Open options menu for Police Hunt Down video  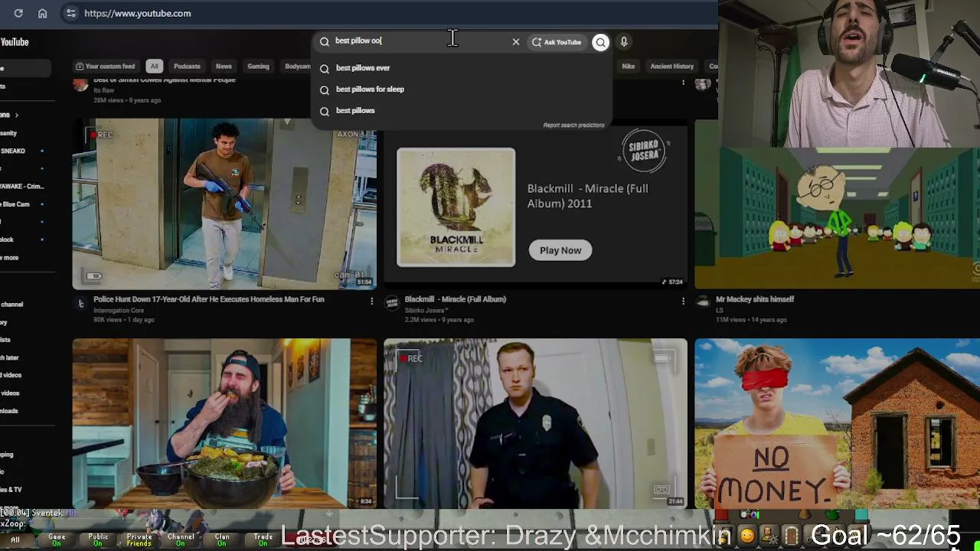tap(372, 302)
